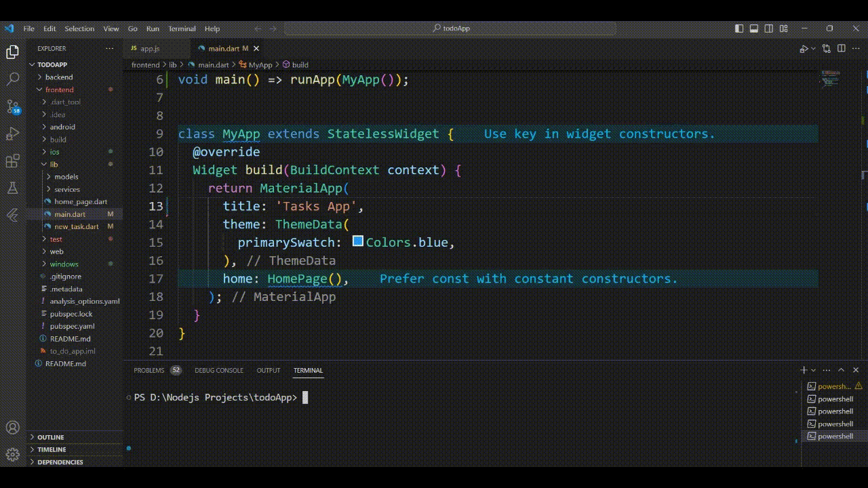Open the Extensions view

click(x=12, y=161)
